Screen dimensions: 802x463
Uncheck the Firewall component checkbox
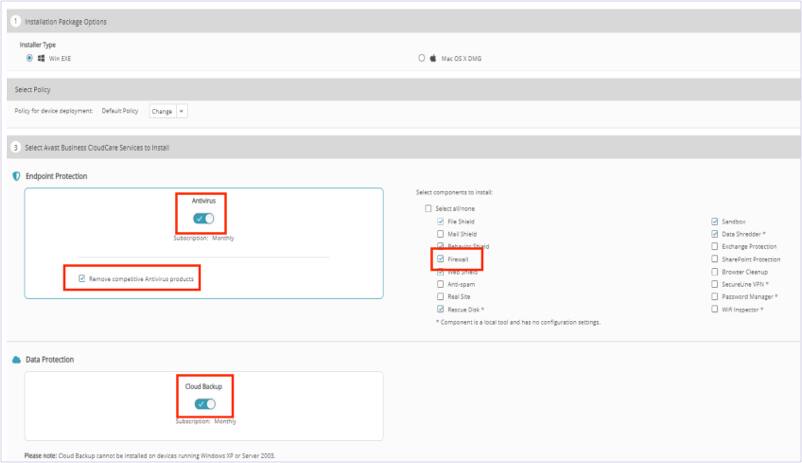click(441, 258)
